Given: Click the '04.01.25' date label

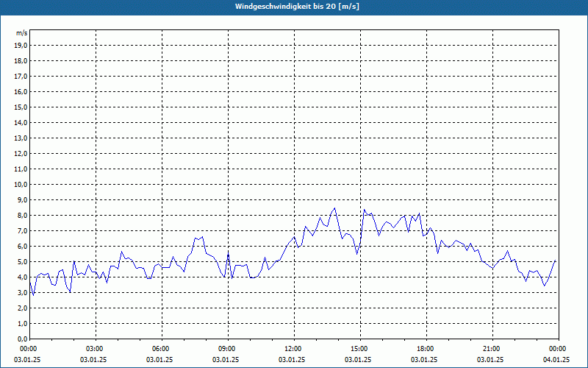Looking at the screenshot, I should 556,360.
